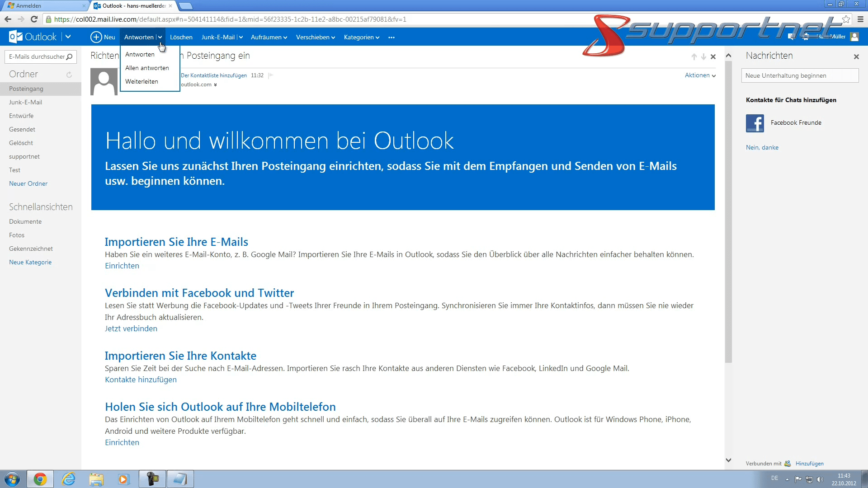Screen dimensions: 868x488
Task: Go to next message with down arrow
Action: tap(703, 57)
